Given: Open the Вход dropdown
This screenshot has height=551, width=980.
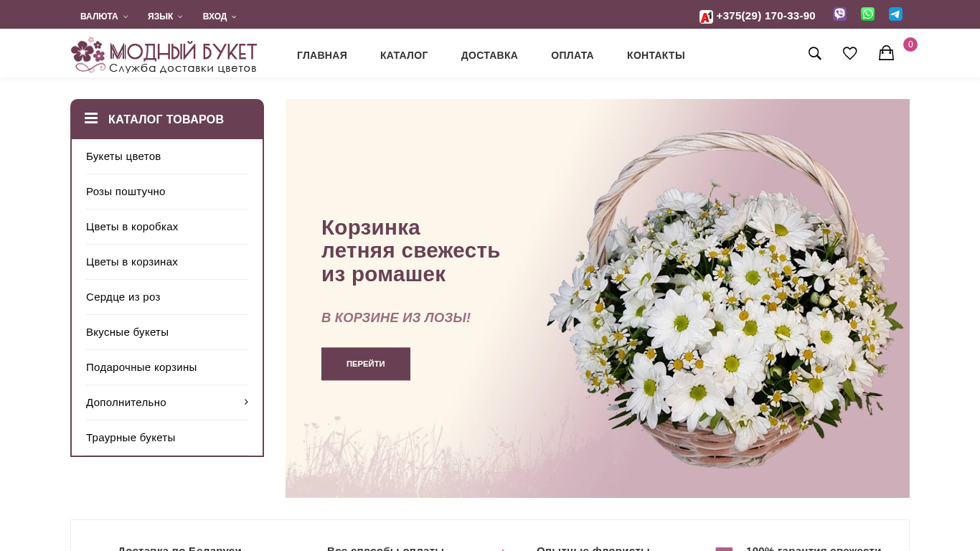Looking at the screenshot, I should [x=220, y=16].
